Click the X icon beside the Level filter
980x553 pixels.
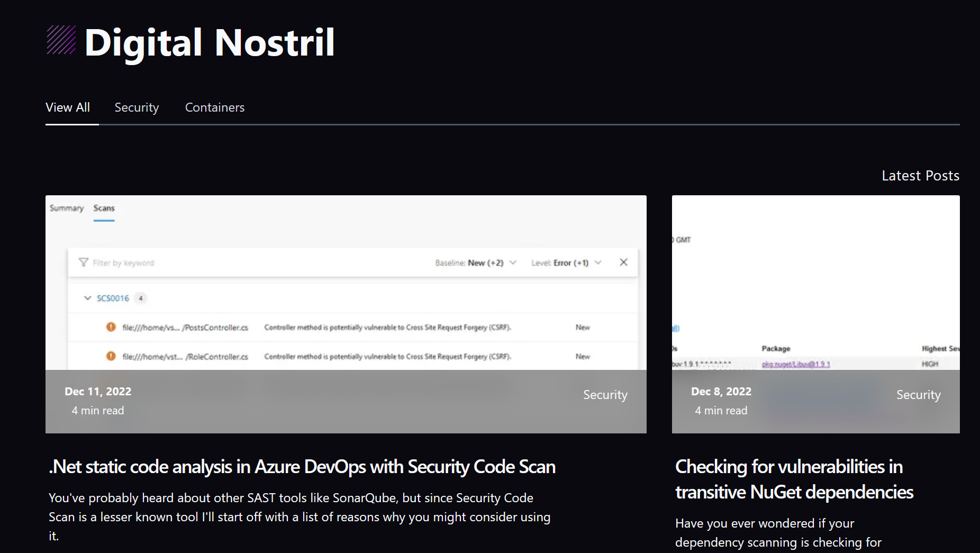coord(623,262)
